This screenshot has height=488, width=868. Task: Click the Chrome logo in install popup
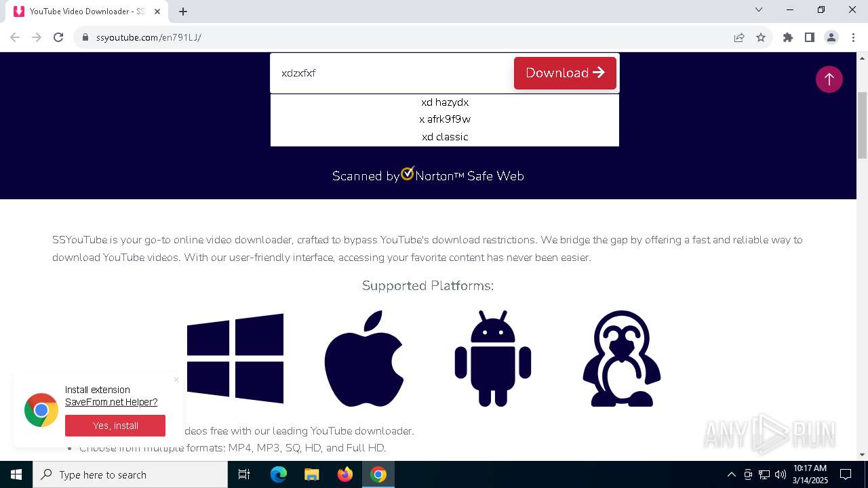point(41,410)
